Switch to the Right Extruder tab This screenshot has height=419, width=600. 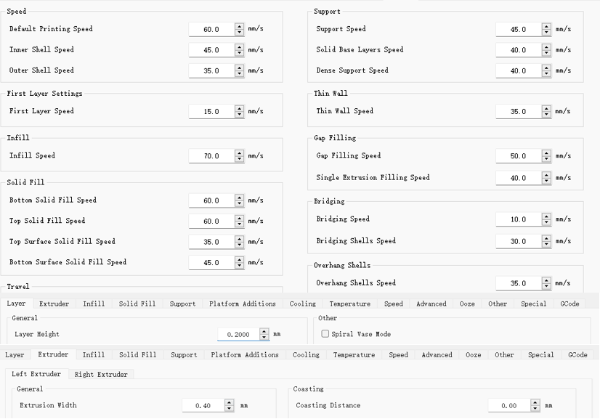(x=103, y=373)
